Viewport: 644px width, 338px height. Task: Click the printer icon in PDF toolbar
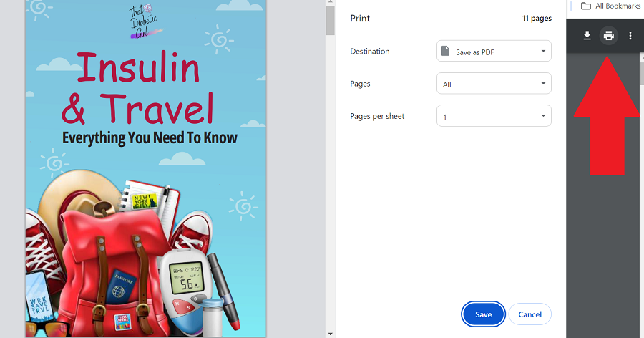coord(608,36)
